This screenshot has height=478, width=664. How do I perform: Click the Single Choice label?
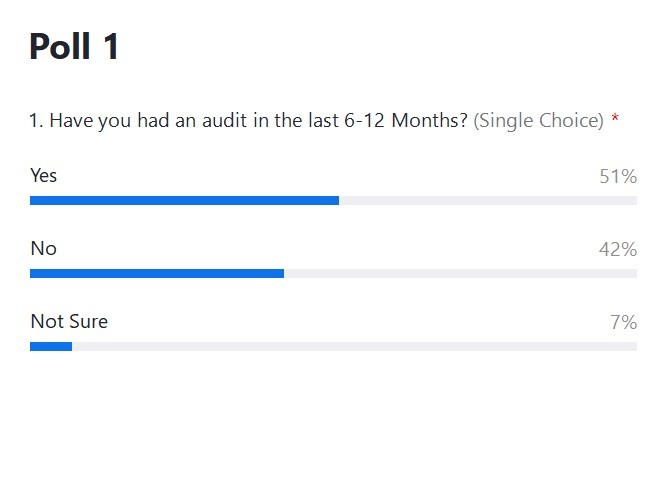coord(538,121)
